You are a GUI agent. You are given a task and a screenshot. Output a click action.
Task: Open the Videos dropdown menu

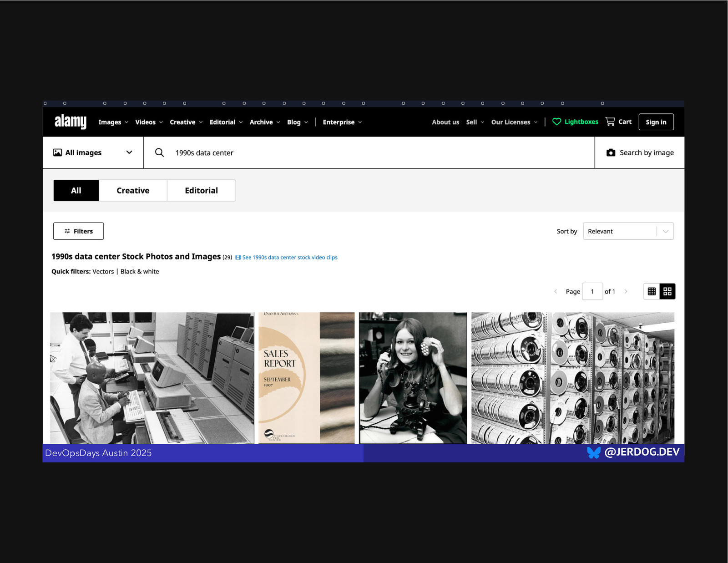(x=149, y=122)
